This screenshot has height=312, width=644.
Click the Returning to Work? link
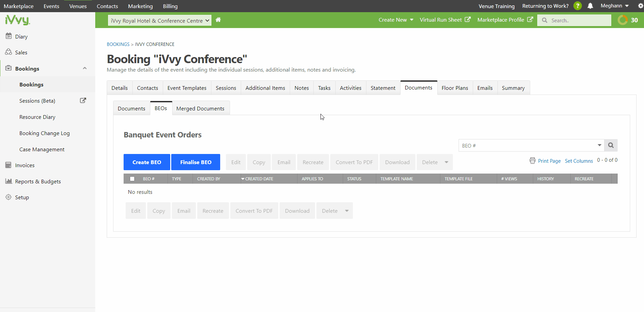545,6
